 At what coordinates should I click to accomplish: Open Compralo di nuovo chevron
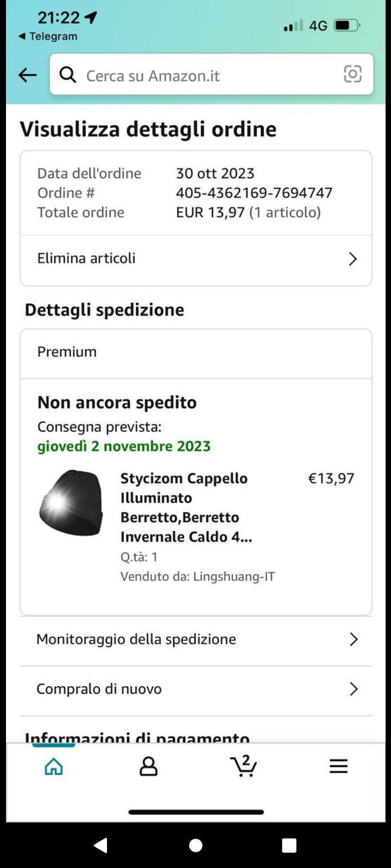tap(354, 689)
